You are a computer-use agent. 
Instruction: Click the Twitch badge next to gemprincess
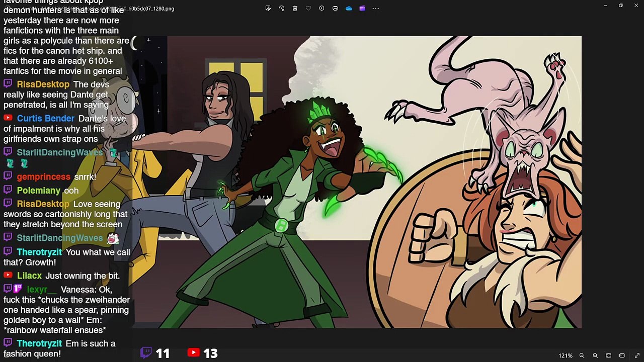(x=8, y=176)
